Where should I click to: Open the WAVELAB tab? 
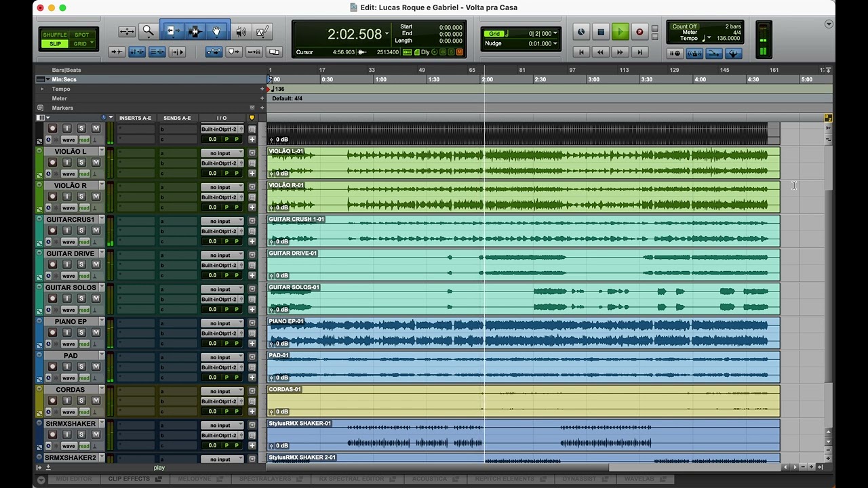644,479
